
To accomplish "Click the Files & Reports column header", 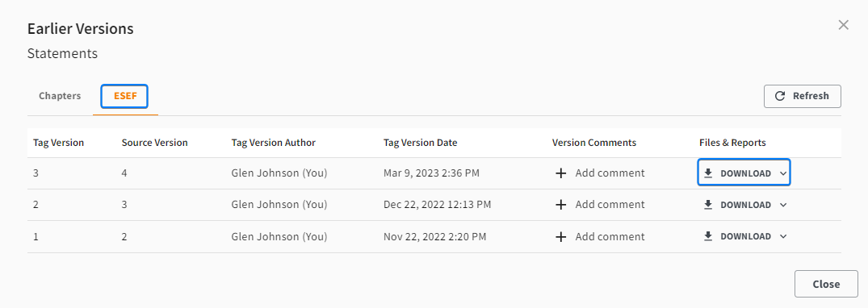I will coord(732,143).
